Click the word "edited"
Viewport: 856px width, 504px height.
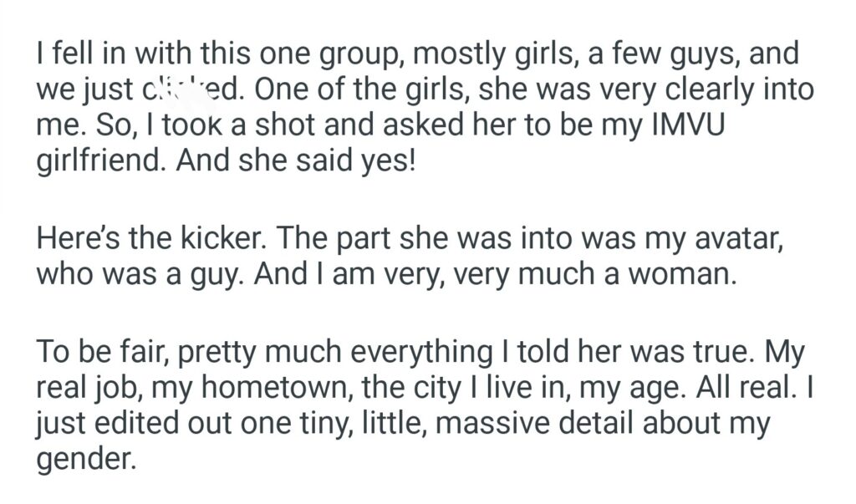[134, 424]
